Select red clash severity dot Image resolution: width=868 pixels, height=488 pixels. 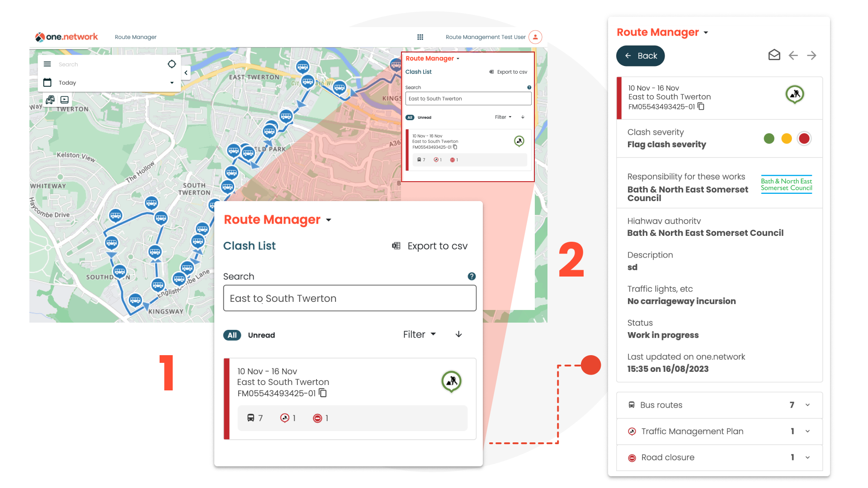pyautogui.click(x=804, y=139)
